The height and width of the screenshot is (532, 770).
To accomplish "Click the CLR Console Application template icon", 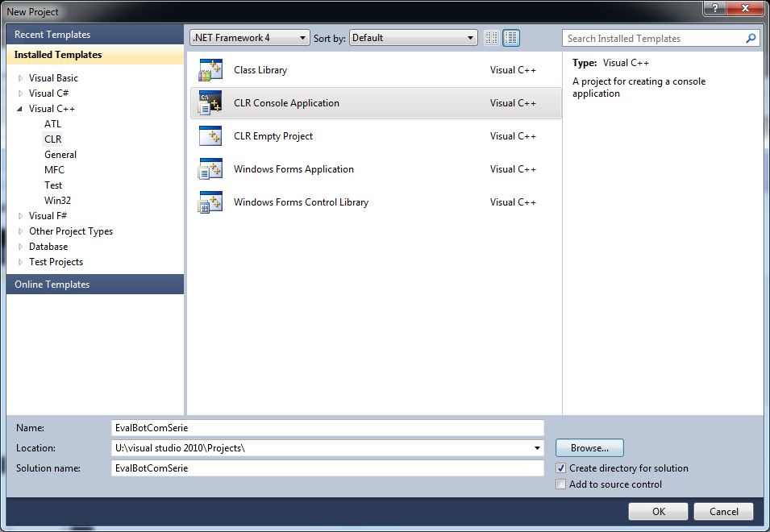I will (x=210, y=103).
